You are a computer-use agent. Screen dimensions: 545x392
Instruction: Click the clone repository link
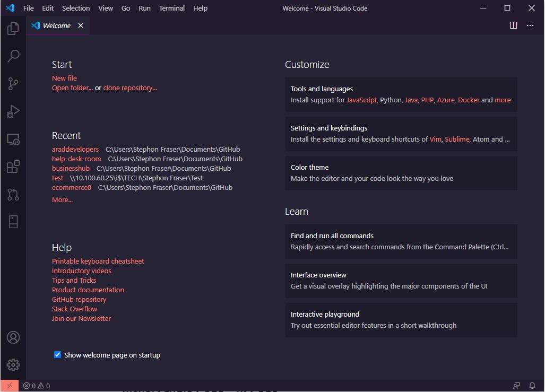click(x=130, y=88)
